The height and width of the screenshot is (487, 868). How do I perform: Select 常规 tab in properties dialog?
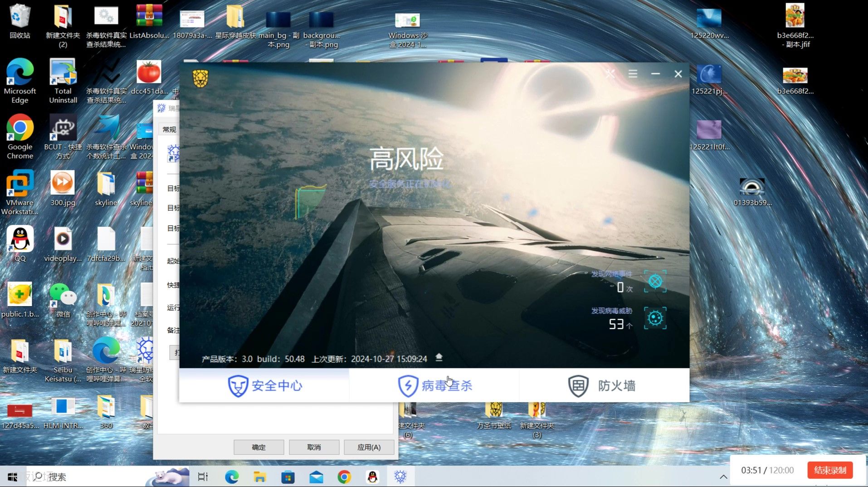[x=169, y=129]
